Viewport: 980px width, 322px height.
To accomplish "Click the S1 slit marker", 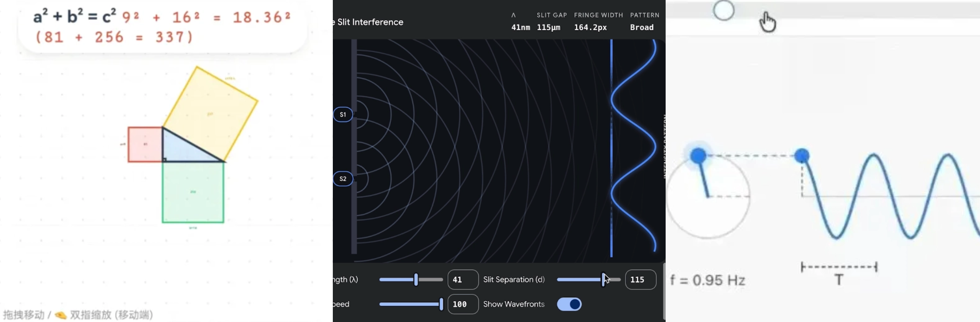I will pyautogui.click(x=343, y=115).
